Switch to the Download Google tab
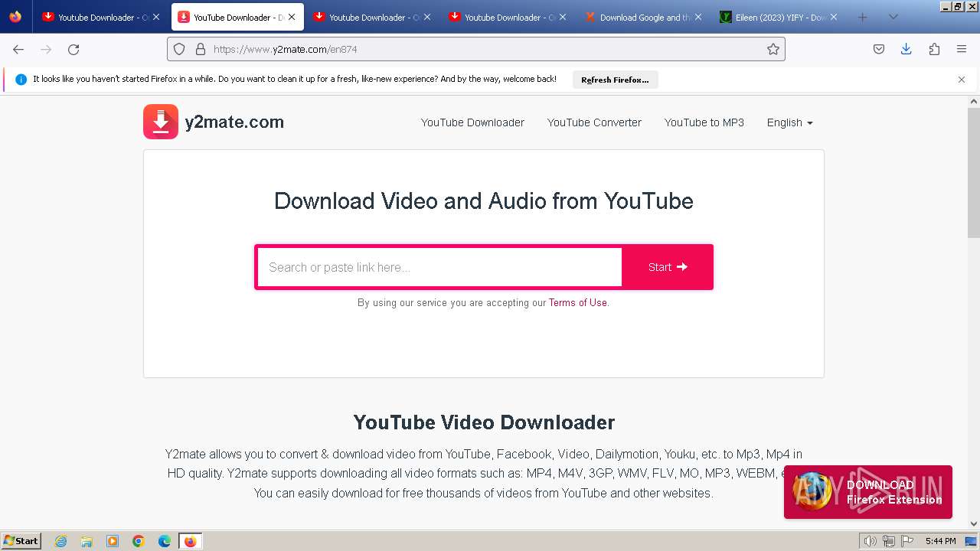Screen dimensions: 980x551 click(643, 17)
